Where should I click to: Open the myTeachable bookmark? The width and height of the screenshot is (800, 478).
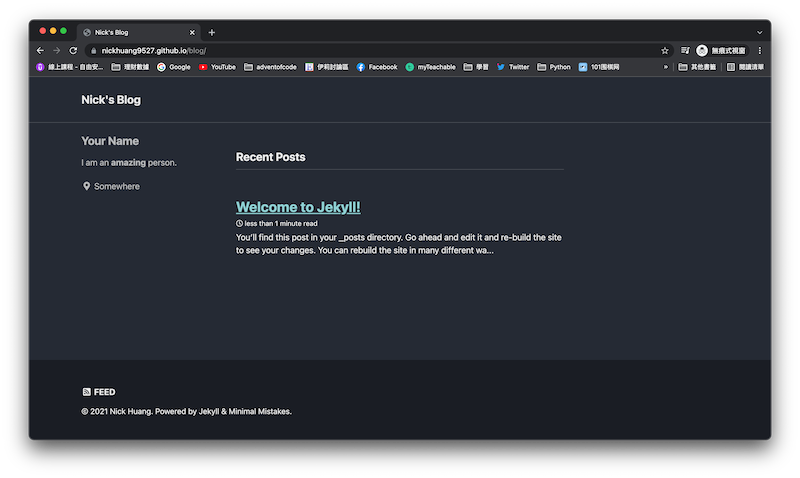(x=430, y=67)
